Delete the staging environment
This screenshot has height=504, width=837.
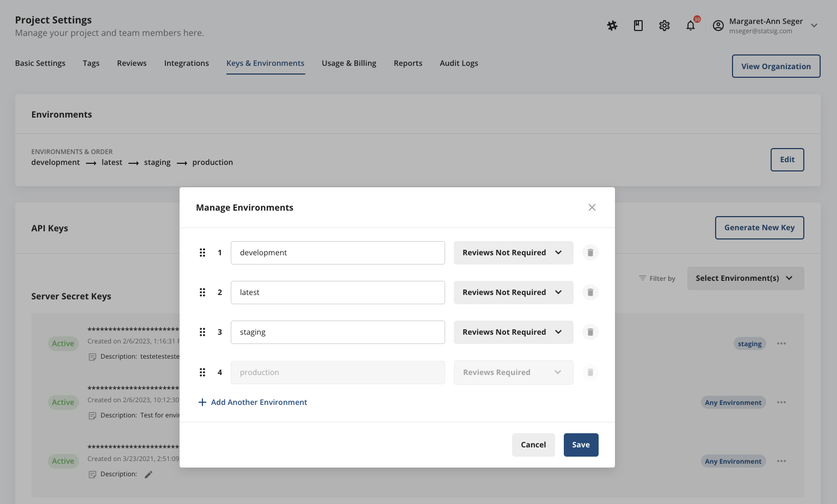pyautogui.click(x=590, y=332)
